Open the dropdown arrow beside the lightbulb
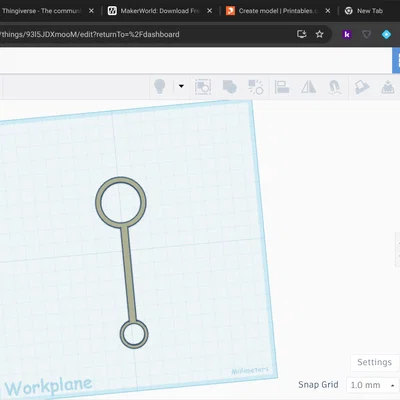This screenshot has height=400, width=400. tap(181, 86)
